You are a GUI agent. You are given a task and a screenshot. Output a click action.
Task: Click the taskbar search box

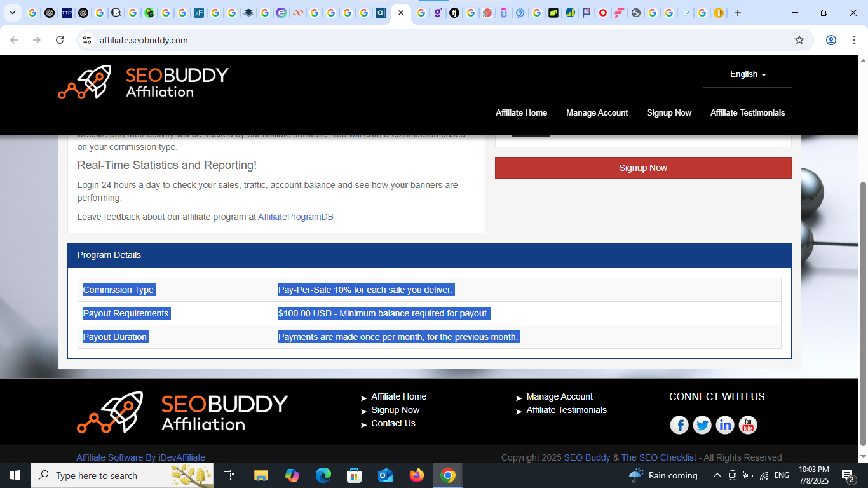[x=122, y=475]
